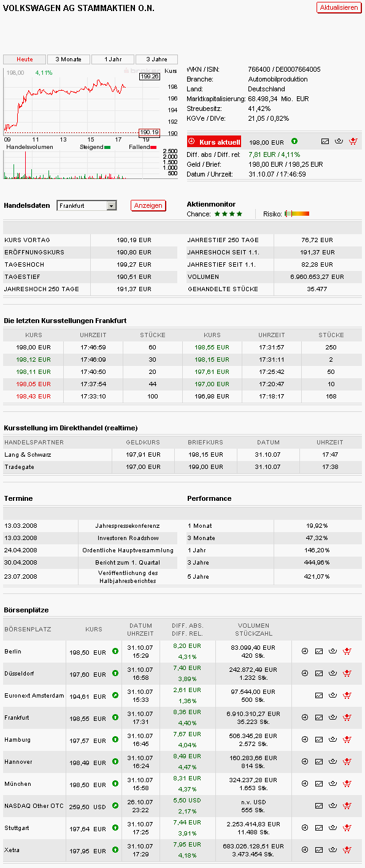Click the Anzeigen button
Viewport: 365px width, 868px height.
coord(148,206)
